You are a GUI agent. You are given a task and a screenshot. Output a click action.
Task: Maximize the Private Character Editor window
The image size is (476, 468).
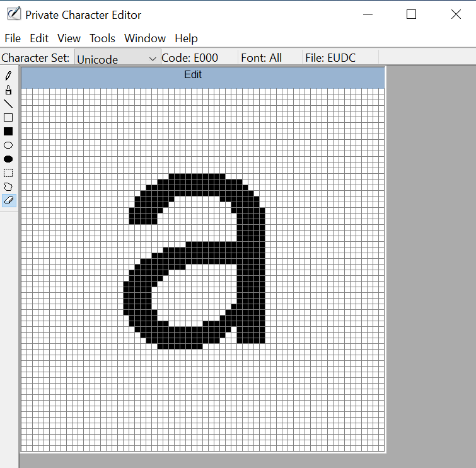(411, 14)
